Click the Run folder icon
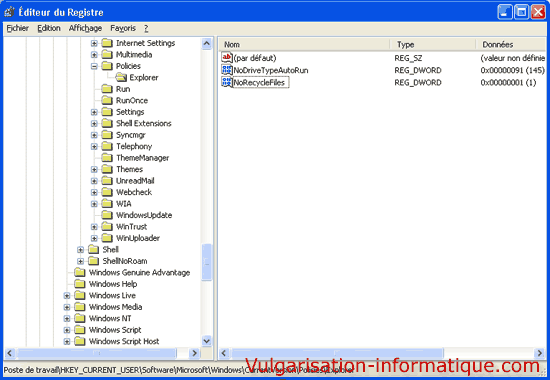The height and width of the screenshot is (380, 550). point(107,89)
